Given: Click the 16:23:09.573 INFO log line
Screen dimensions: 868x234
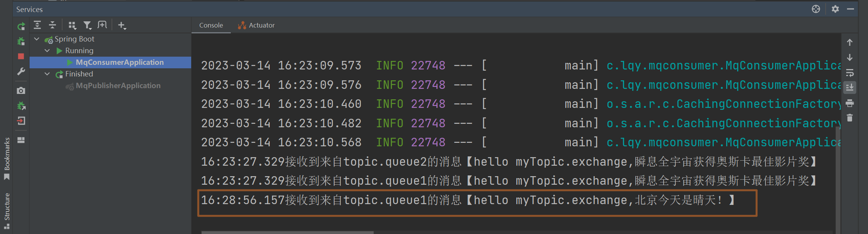Looking at the screenshot, I should 521,66.
